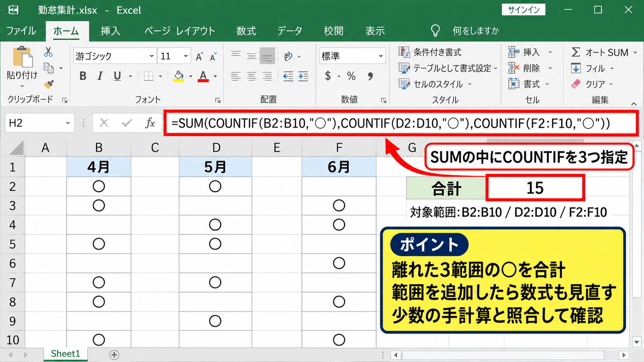Add a new sheet with plus icon
This screenshot has width=644, height=362.
114,355
